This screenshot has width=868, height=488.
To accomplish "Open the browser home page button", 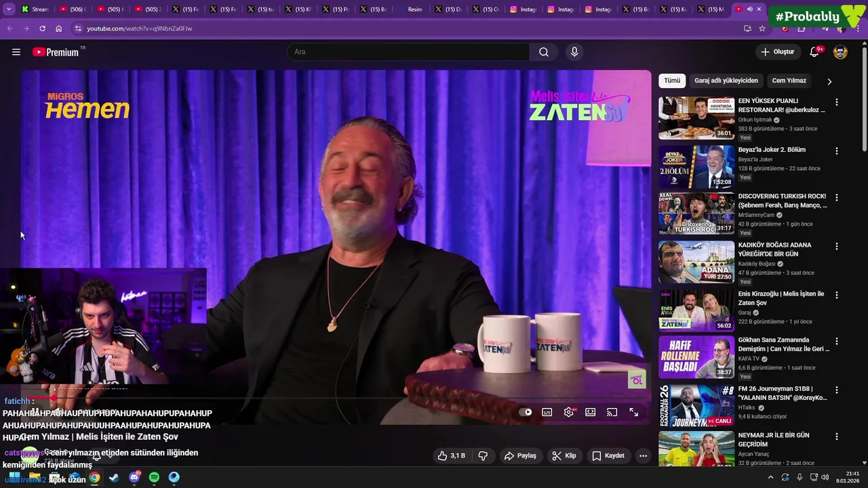I will pos(58,28).
